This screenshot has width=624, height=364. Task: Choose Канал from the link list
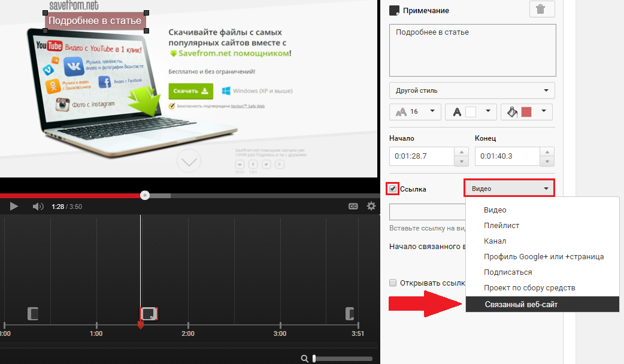[495, 241]
